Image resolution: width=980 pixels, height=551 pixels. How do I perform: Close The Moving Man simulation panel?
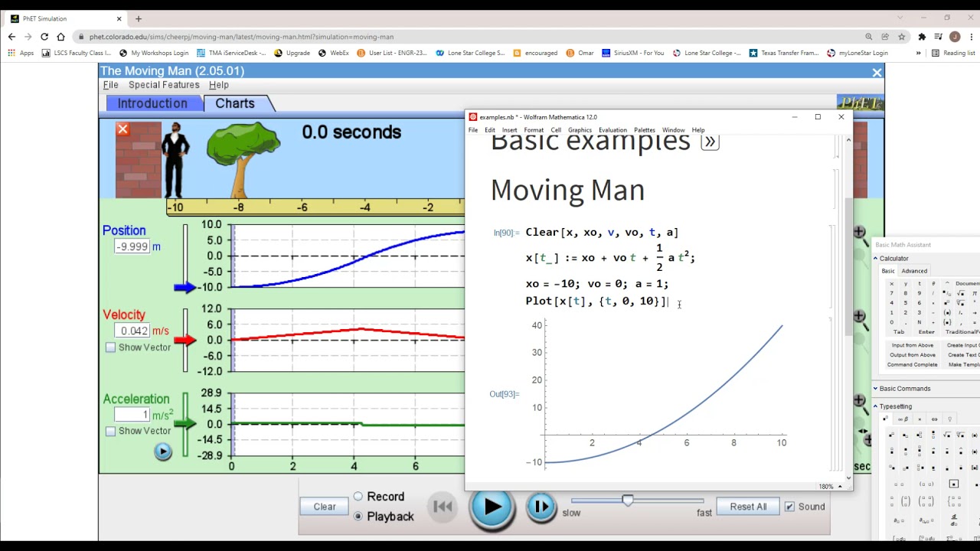(877, 72)
